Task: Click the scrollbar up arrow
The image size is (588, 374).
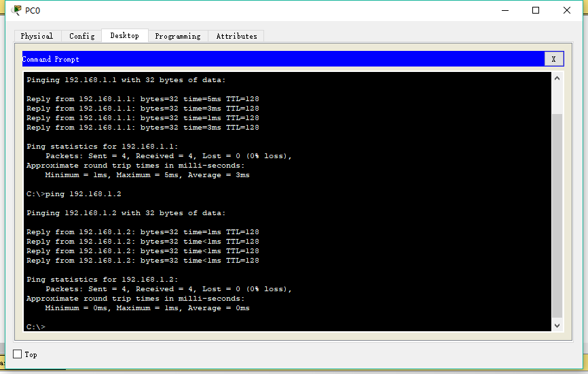Action: click(557, 78)
